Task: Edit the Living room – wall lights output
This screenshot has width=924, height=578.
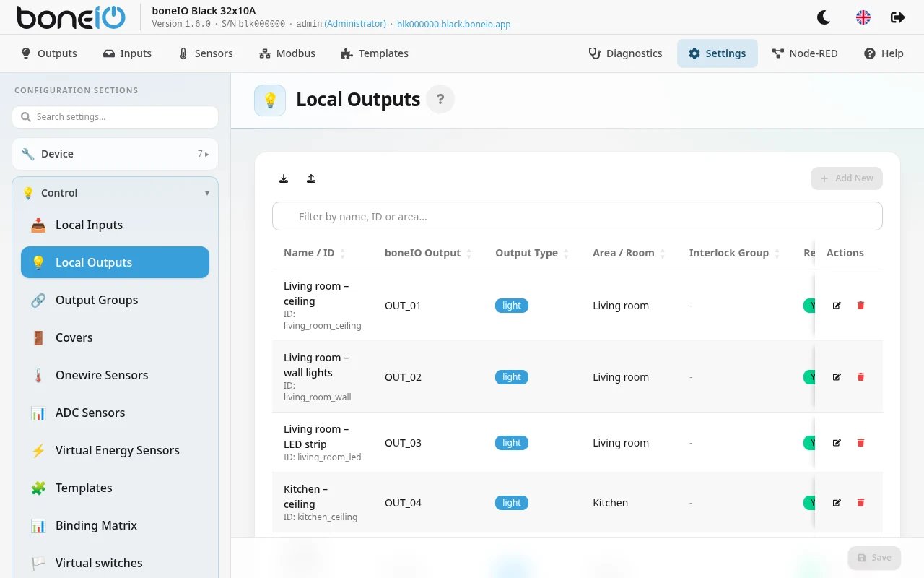Action: [837, 376]
